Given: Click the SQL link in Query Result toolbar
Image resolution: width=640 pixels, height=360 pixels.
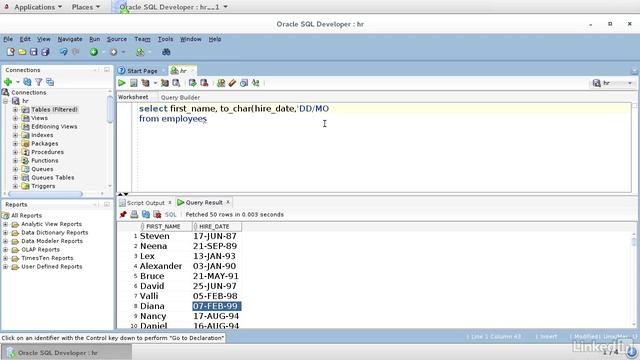Looking at the screenshot, I should click(x=171, y=214).
